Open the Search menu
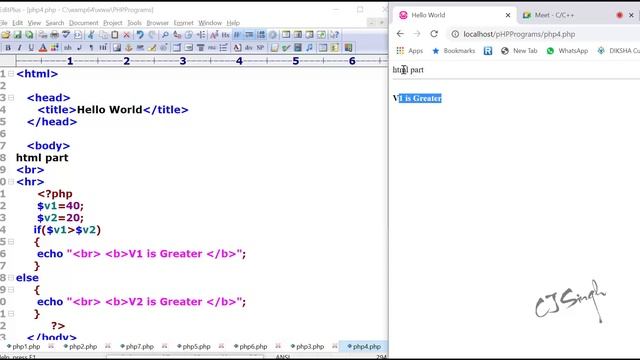Image resolution: width=640 pixels, height=360 pixels. coord(55,23)
